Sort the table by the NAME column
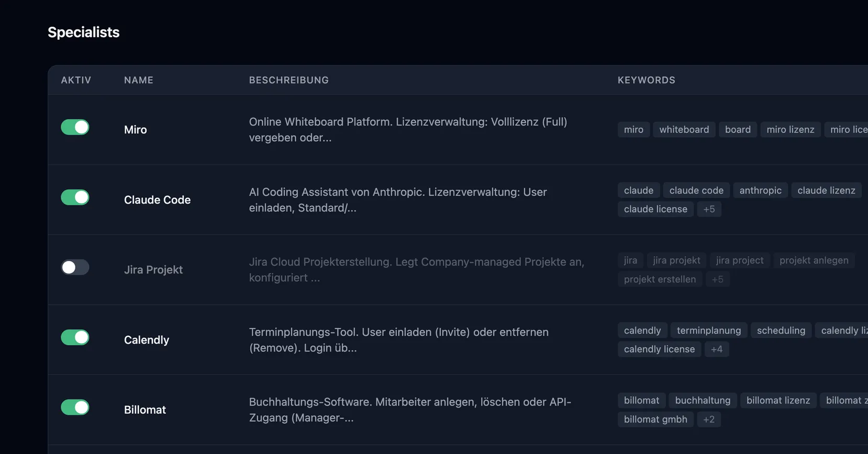Viewport: 868px width, 454px height. (138, 80)
